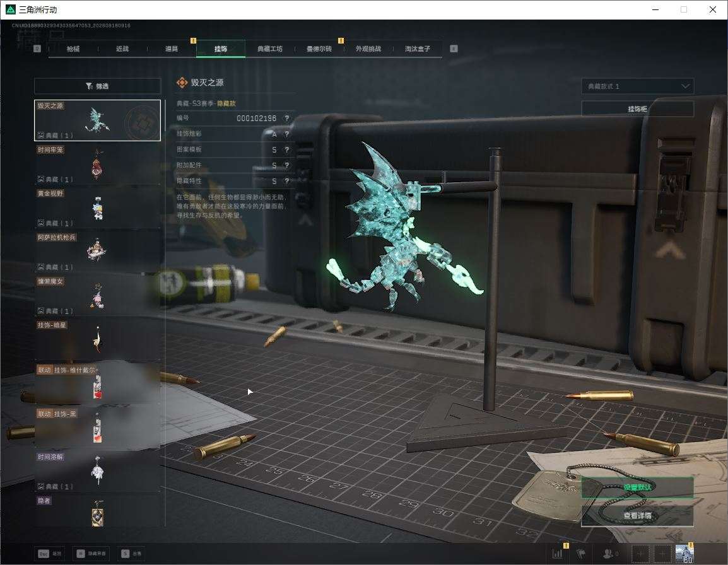Click the help icon beside 附加配件
Image resolution: width=728 pixels, height=565 pixels.
[287, 165]
